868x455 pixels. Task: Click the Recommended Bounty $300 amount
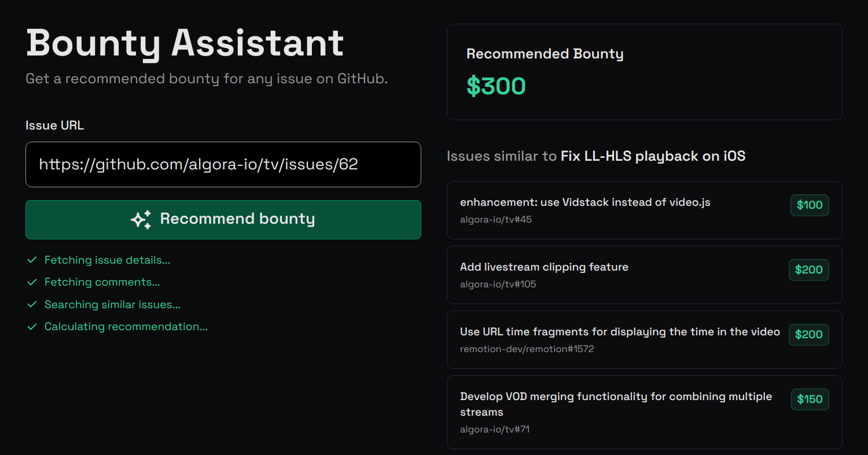point(496,86)
